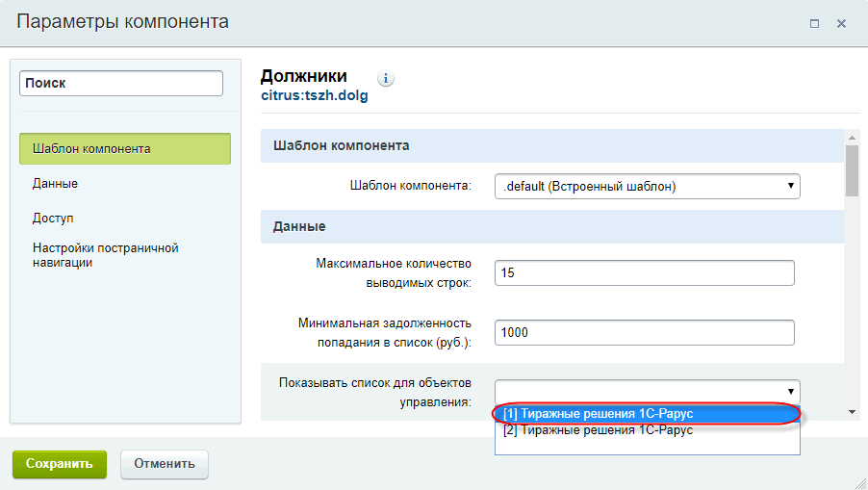The image size is (868, 490).
Task: Maximize the Параметры компонента dialog
Action: pyautogui.click(x=814, y=23)
